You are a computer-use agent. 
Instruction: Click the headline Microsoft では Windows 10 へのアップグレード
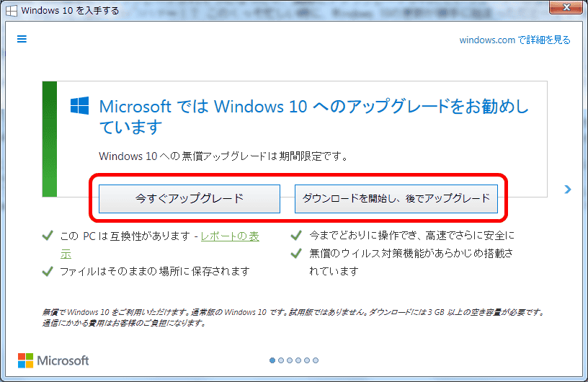pyautogui.click(x=314, y=116)
